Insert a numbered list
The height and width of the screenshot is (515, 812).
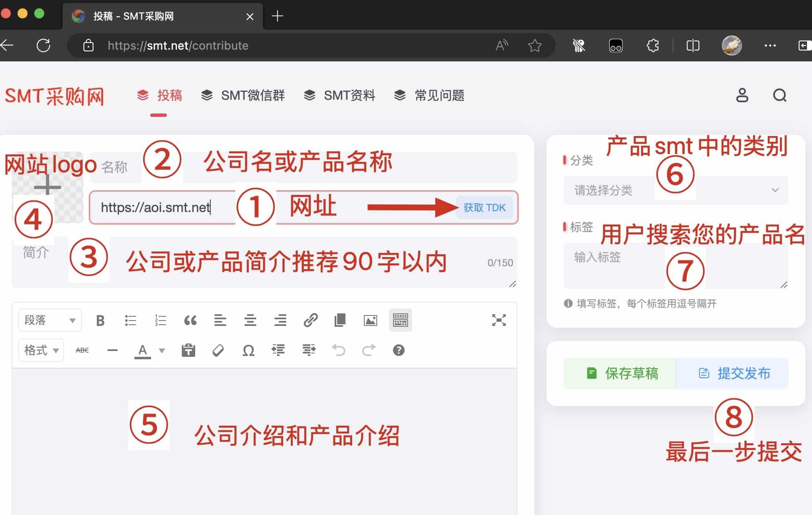(x=161, y=321)
